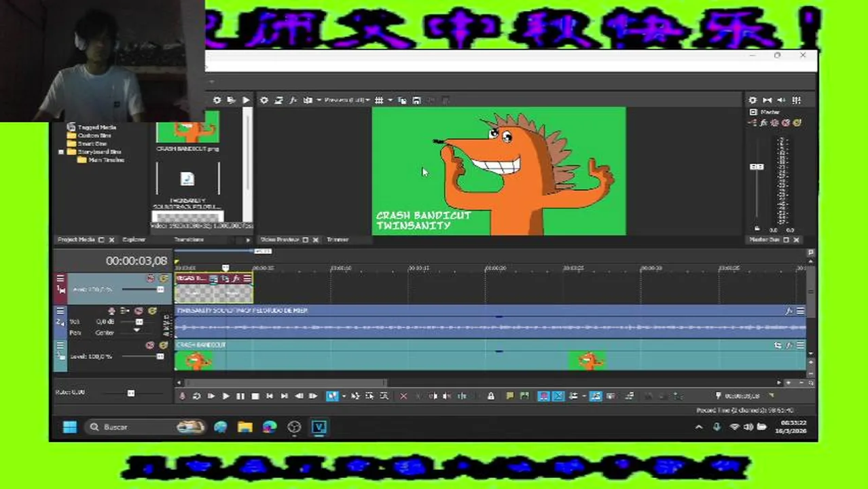Image resolution: width=868 pixels, height=489 pixels.
Task: Open audio event menu on TWINSANITY clip
Action: click(800, 311)
